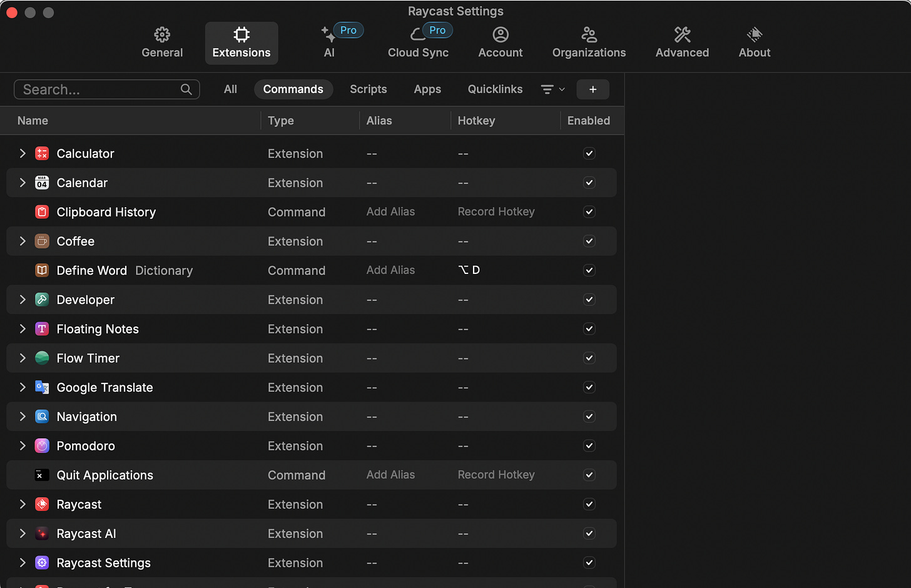Open the Organizations tab
Viewport: 911px width, 588px height.
(x=589, y=43)
